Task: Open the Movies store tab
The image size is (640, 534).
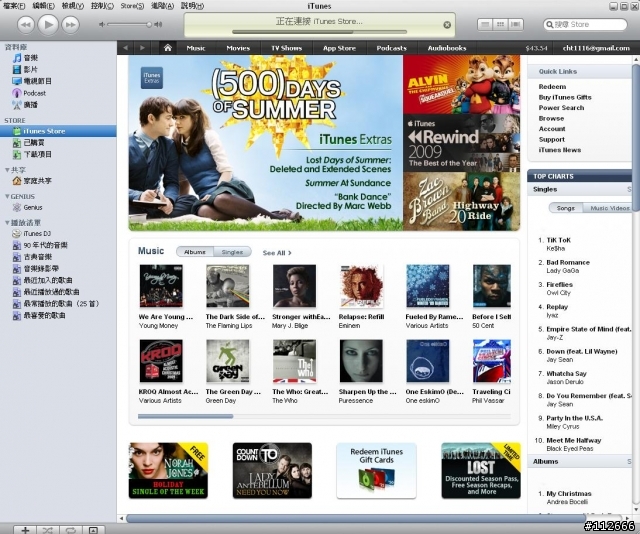Action: point(238,48)
